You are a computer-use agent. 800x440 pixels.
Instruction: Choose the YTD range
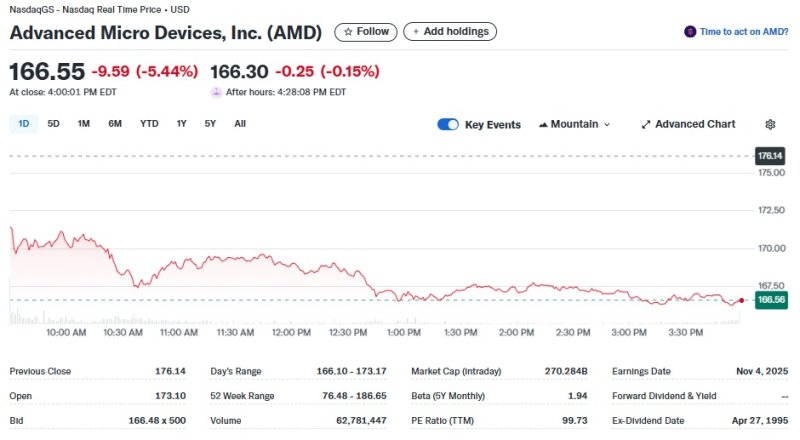click(x=149, y=124)
